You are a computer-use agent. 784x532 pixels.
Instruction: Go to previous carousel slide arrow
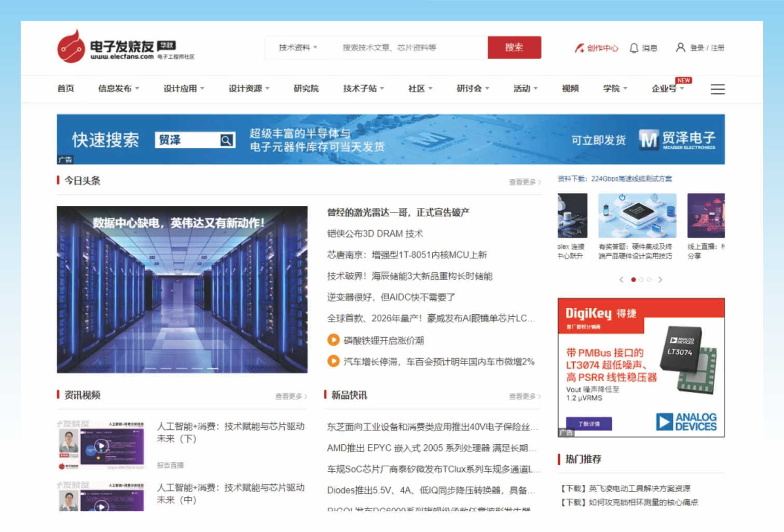(621, 279)
